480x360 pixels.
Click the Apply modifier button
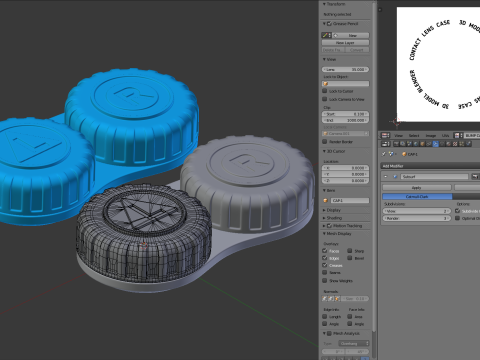click(417, 188)
